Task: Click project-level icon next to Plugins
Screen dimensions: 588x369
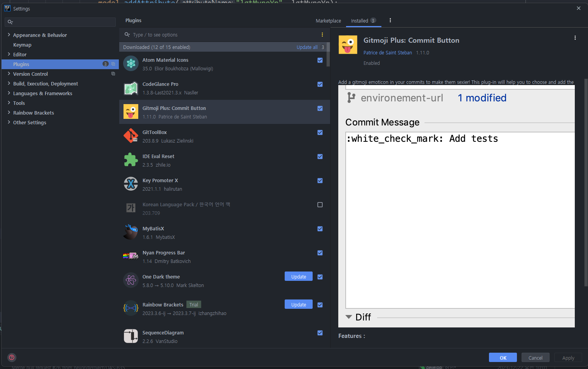Action: tap(113, 64)
